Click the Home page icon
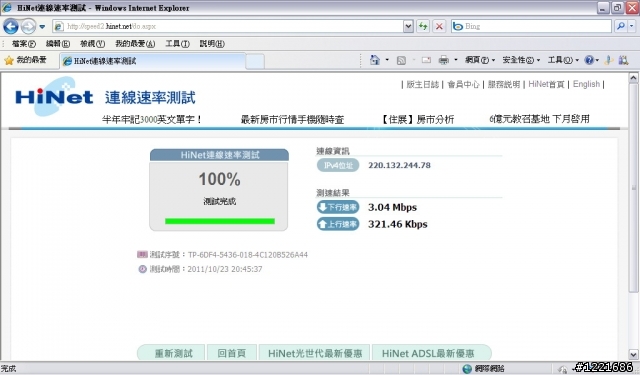 click(x=374, y=60)
